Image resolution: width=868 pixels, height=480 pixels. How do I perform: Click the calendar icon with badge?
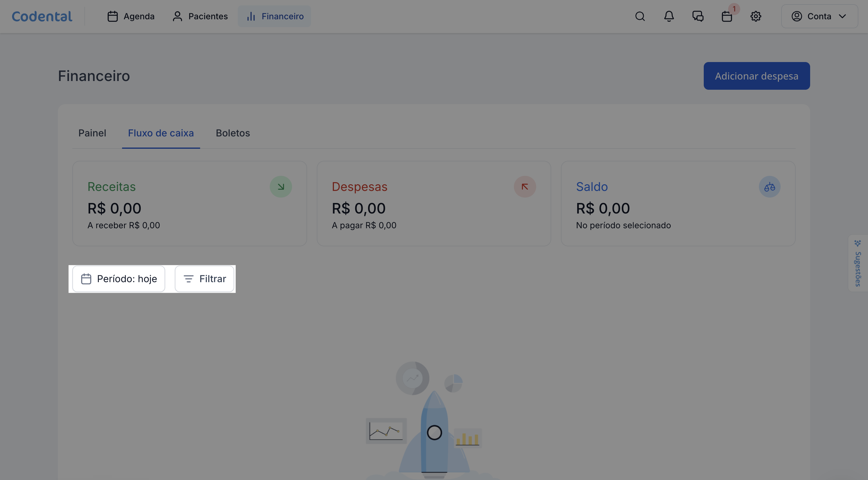tap(727, 16)
